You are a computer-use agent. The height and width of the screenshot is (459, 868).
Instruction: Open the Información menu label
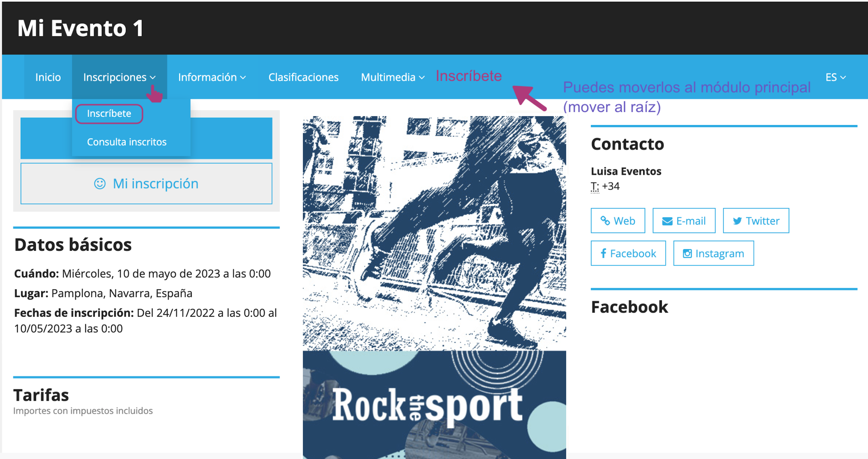pyautogui.click(x=207, y=77)
